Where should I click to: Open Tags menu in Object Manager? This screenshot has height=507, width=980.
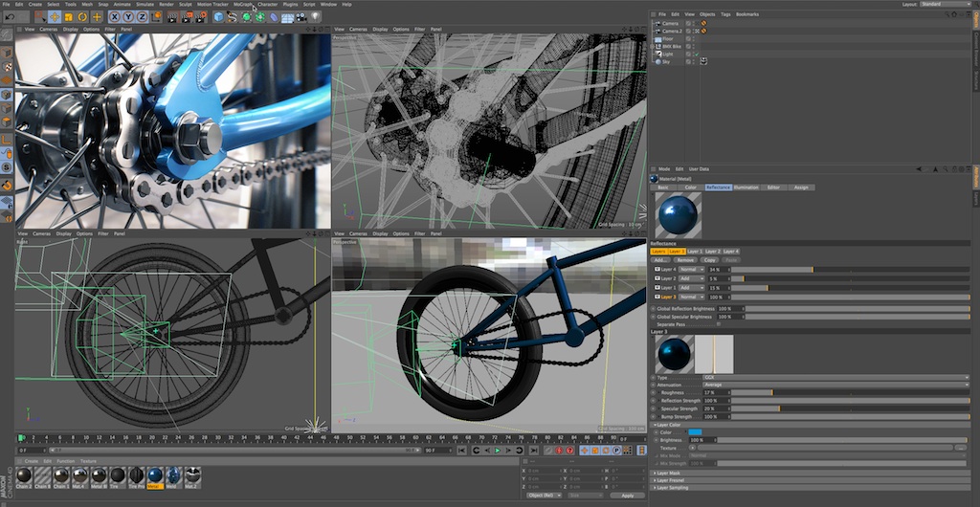pyautogui.click(x=725, y=13)
